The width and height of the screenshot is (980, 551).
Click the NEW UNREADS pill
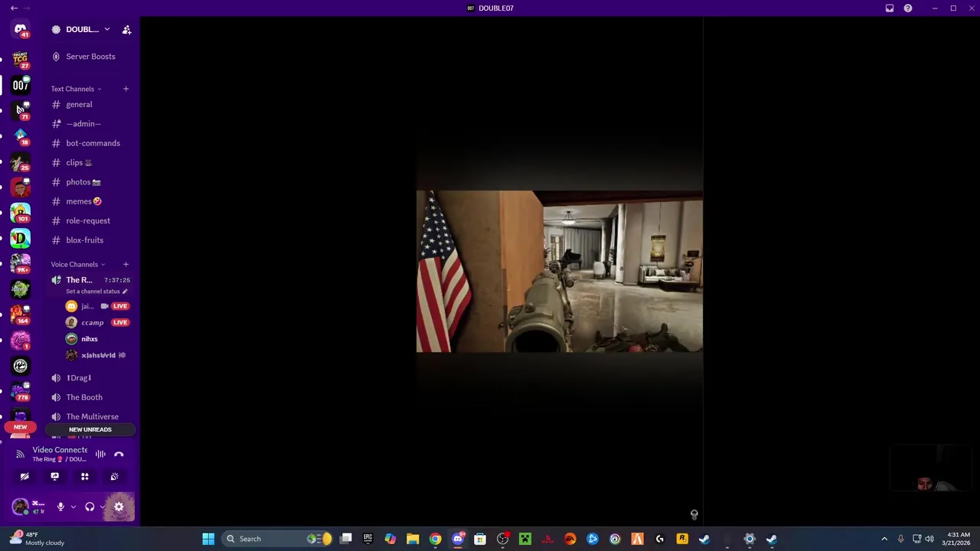pyautogui.click(x=90, y=430)
